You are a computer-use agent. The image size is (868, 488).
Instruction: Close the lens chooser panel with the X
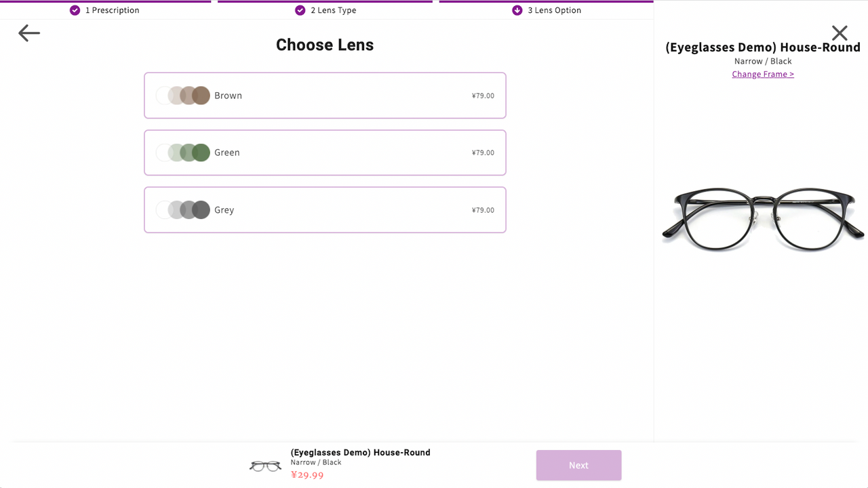[840, 33]
